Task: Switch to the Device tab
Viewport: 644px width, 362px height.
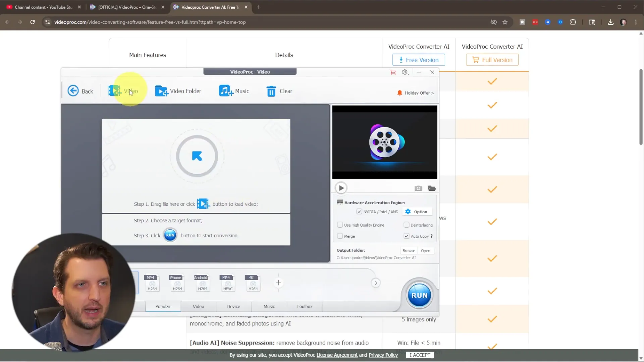Action: [233, 306]
